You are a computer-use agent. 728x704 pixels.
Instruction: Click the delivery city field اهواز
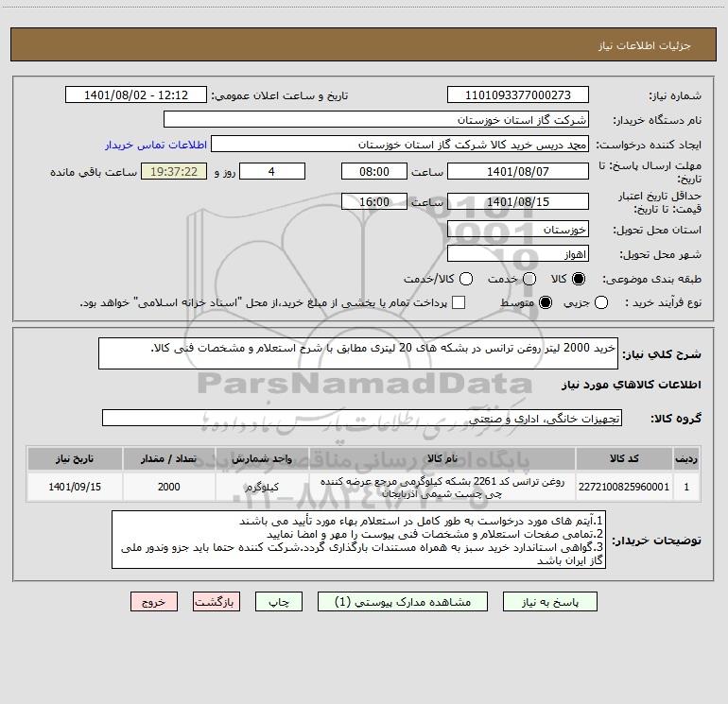(x=518, y=253)
